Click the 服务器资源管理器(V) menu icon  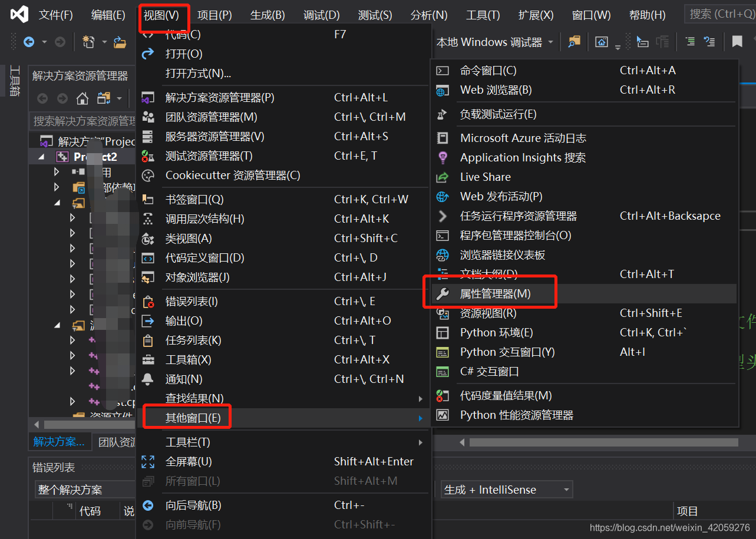(148, 137)
